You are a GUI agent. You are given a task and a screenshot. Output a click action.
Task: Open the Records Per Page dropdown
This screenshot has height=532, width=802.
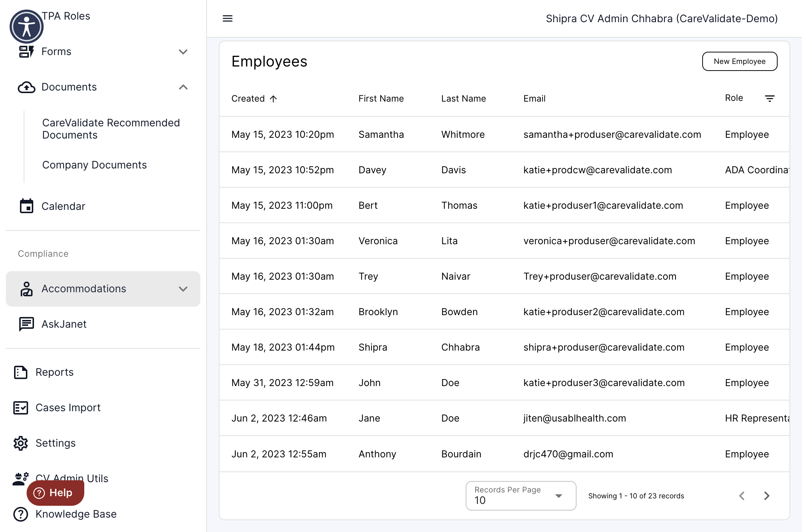[x=521, y=496]
